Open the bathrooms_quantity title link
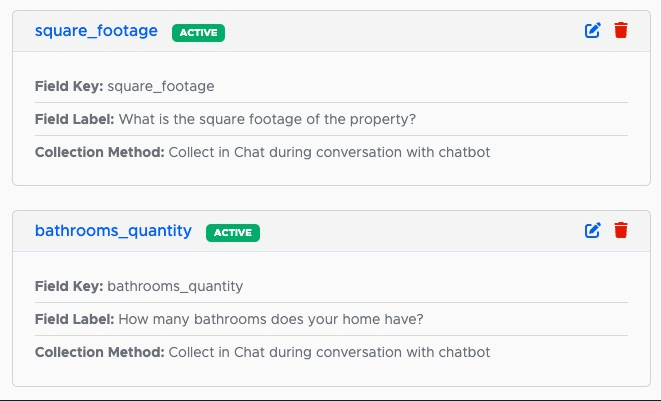Image resolution: width=661 pixels, height=401 pixels. tap(113, 231)
